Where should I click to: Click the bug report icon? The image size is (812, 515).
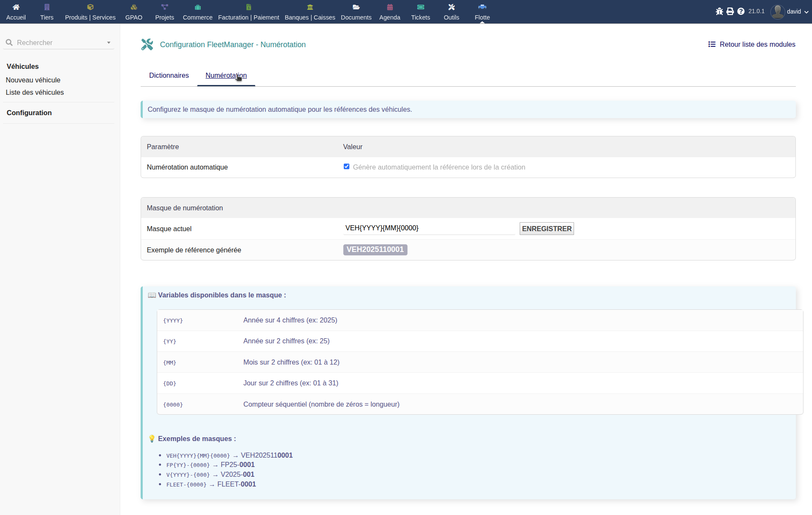719,11
